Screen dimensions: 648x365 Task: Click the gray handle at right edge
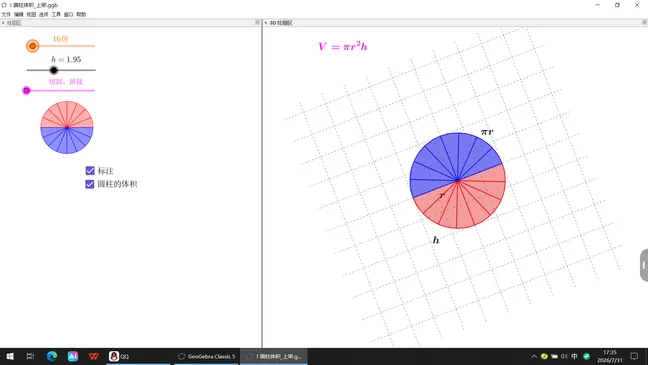644,265
